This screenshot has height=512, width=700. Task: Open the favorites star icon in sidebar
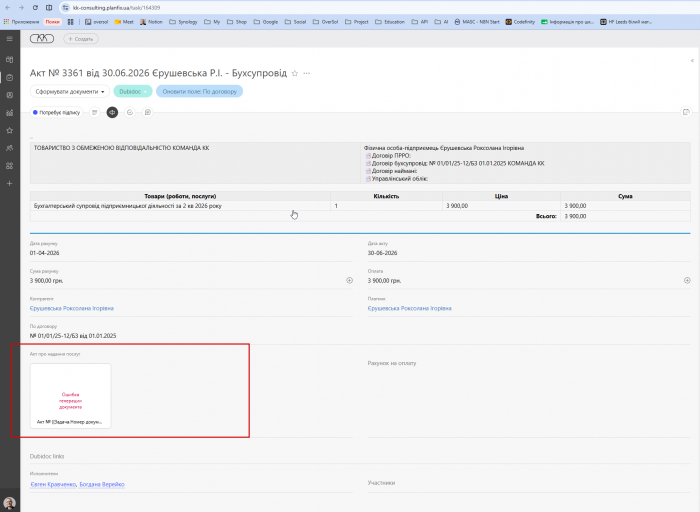click(x=9, y=130)
